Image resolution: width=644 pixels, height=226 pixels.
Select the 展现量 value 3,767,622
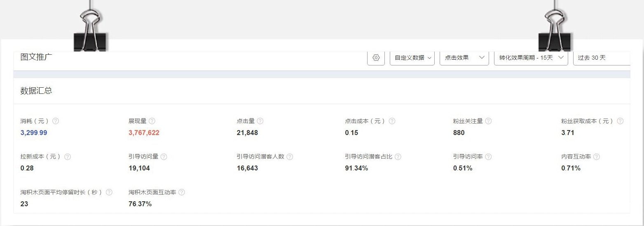click(x=144, y=133)
